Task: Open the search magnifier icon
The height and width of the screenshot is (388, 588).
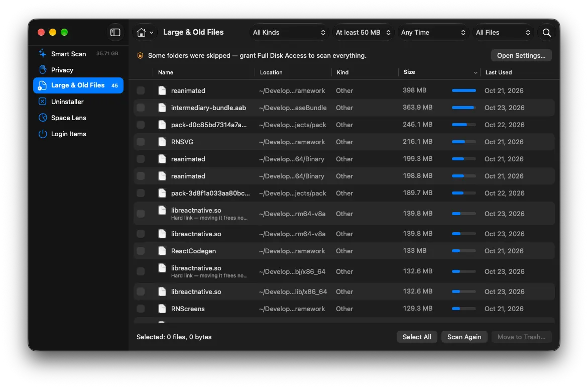Action: click(547, 33)
